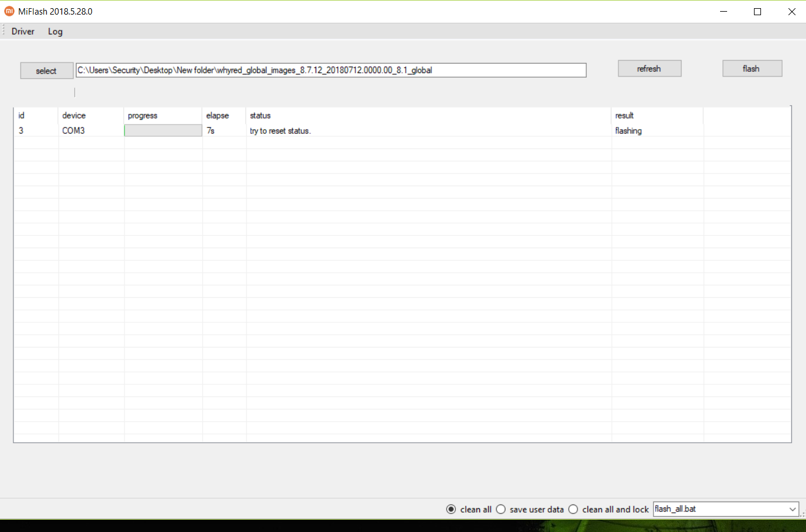This screenshot has height=532, width=806.
Task: Click the refresh devices button
Action: click(649, 68)
